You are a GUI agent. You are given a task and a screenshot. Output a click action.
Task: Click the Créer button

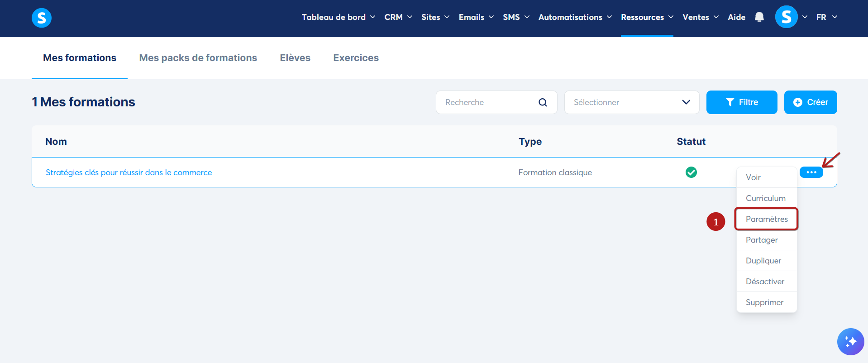[x=811, y=102]
